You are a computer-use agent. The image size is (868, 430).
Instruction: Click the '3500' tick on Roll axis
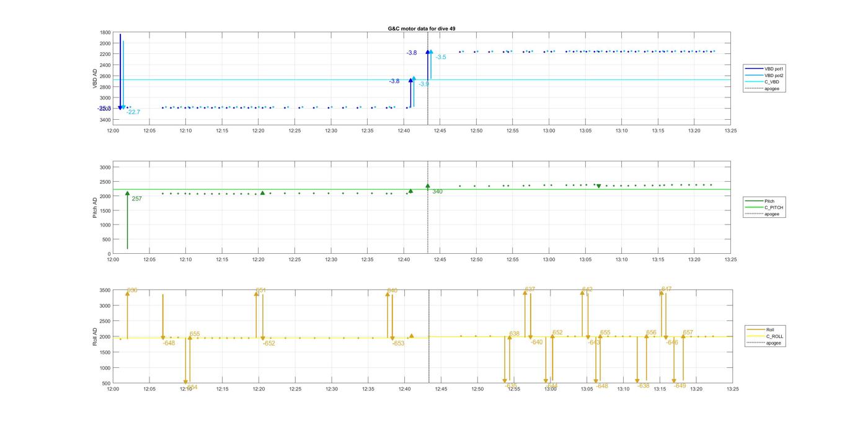click(105, 290)
